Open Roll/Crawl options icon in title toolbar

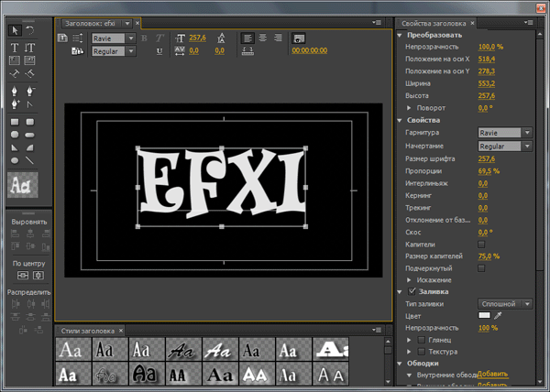pos(78,38)
